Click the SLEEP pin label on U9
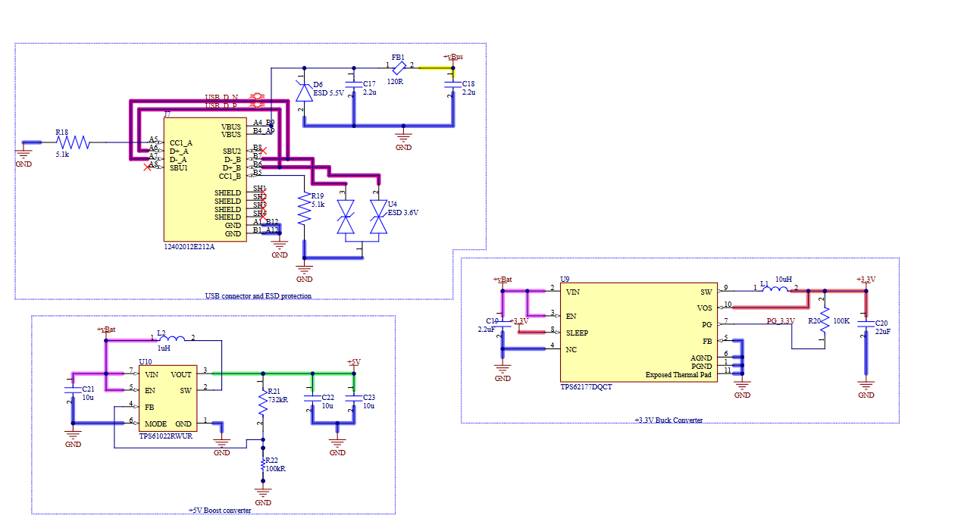Viewport: 980px width, 528px height. pyautogui.click(x=577, y=333)
